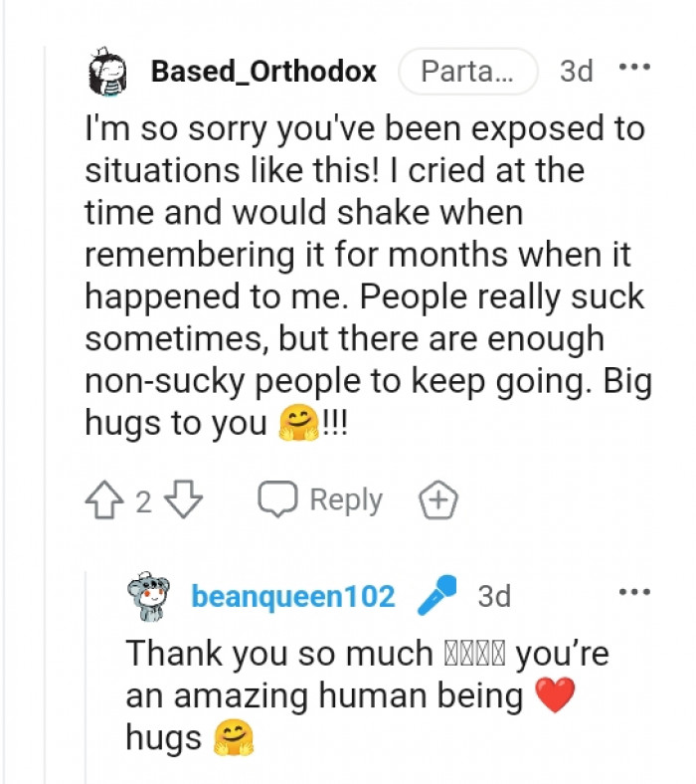
Task: Reply to Based_Orthodox's comment
Action: 320,500
